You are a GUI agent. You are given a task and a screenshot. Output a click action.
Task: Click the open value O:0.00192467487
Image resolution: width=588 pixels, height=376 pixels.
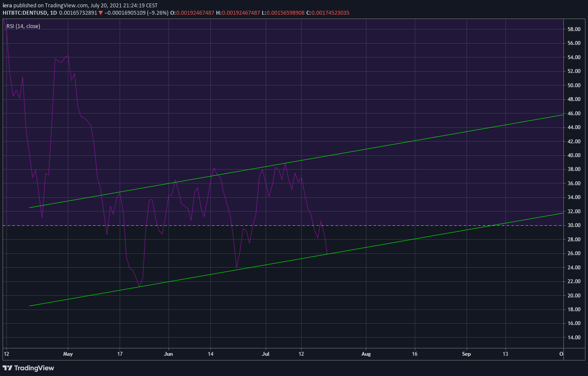(x=192, y=13)
